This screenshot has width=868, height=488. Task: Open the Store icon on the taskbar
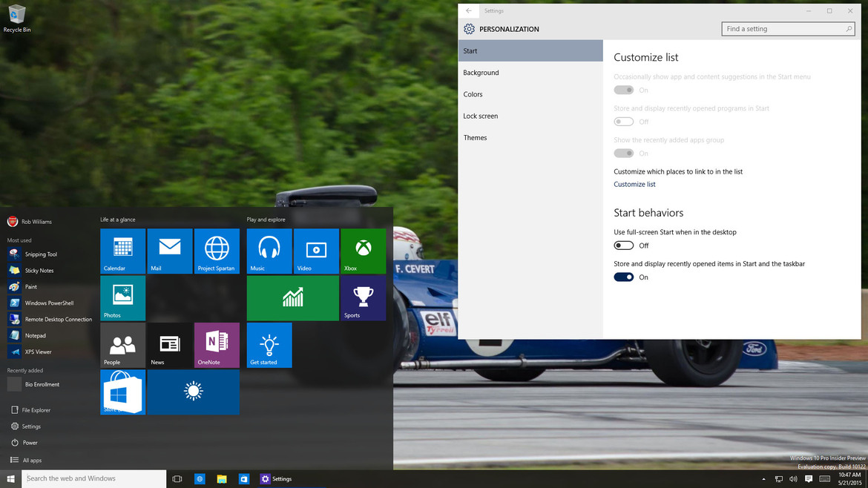tap(243, 478)
